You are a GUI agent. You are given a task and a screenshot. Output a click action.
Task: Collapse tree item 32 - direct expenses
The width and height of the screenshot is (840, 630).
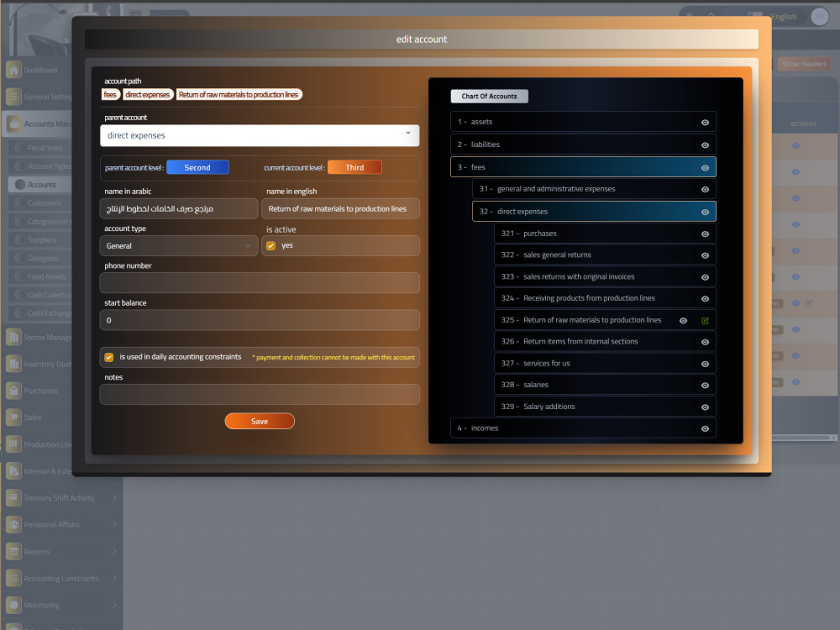click(x=594, y=212)
